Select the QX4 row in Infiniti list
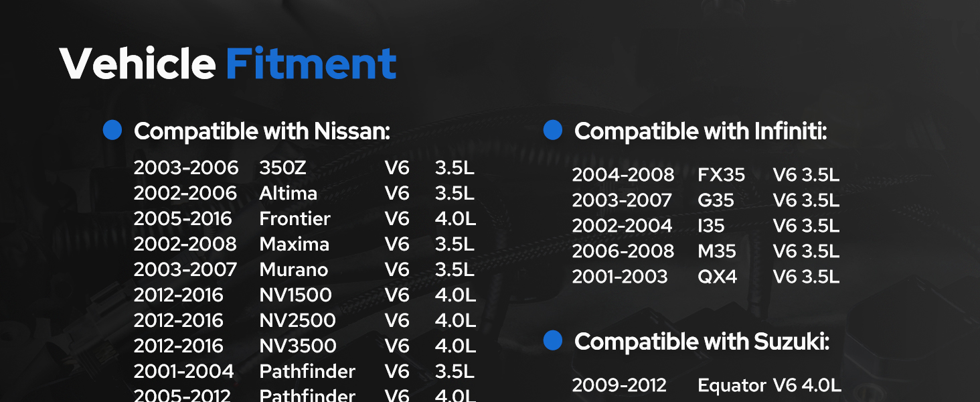This screenshot has width=980, height=402. pos(706,277)
